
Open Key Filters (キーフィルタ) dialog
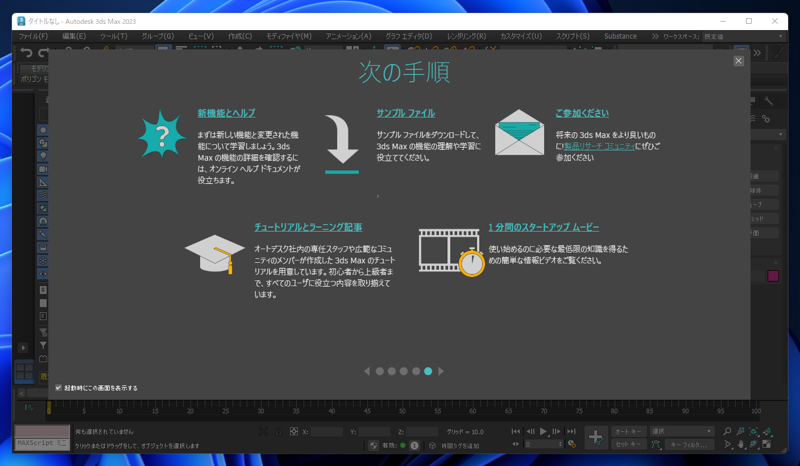click(x=689, y=445)
